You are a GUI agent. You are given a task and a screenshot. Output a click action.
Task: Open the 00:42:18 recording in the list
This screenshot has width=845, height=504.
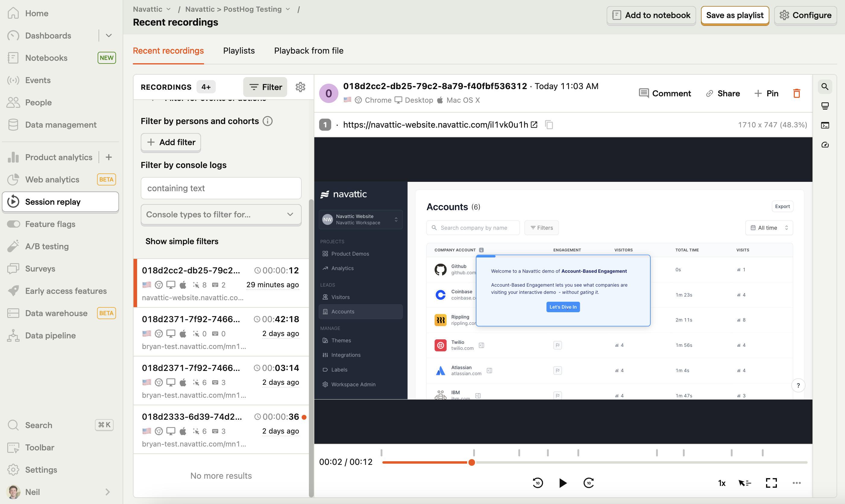coord(221,332)
